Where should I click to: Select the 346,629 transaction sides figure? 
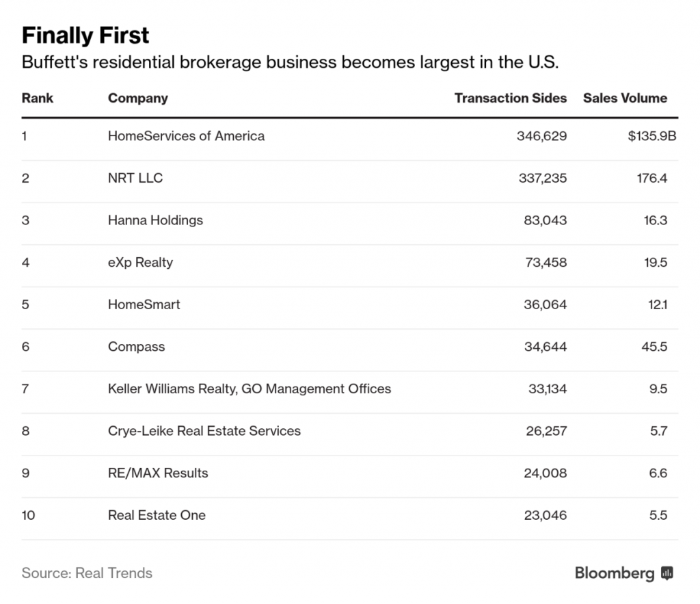[x=542, y=136]
